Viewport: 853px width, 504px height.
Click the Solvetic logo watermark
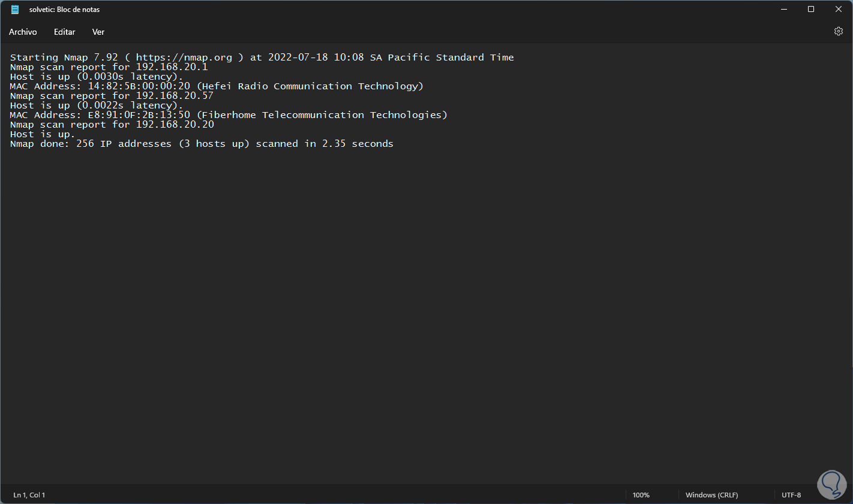pyautogui.click(x=831, y=483)
